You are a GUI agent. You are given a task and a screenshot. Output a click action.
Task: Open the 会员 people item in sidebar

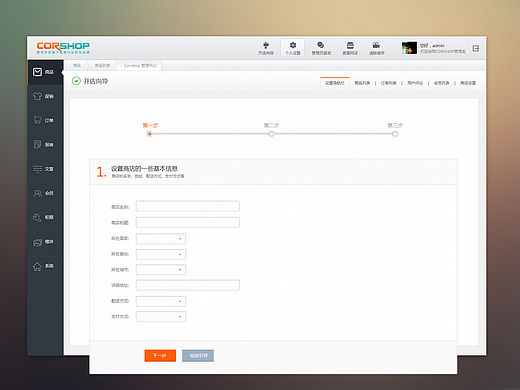pyautogui.click(x=45, y=193)
